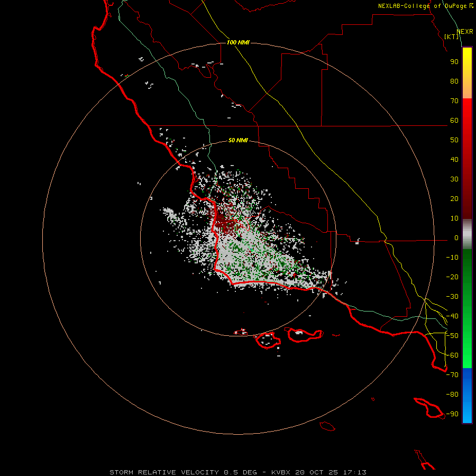This screenshot has width=476, height=476.
Task: Click the 60 value on velocity scale
Action: pyautogui.click(x=454, y=121)
